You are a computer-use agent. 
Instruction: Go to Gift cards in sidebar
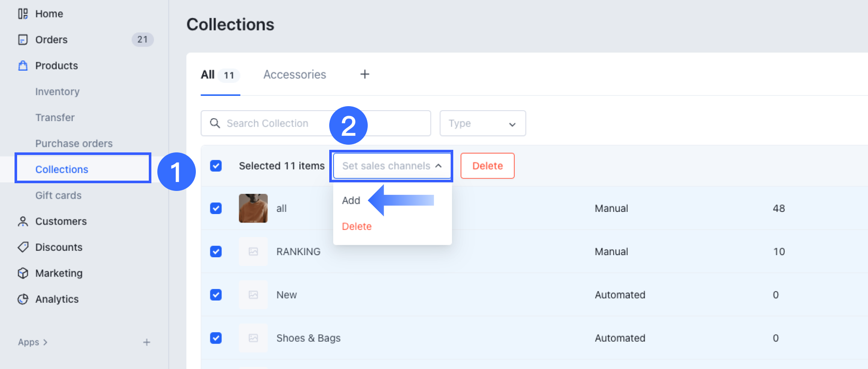pos(58,195)
